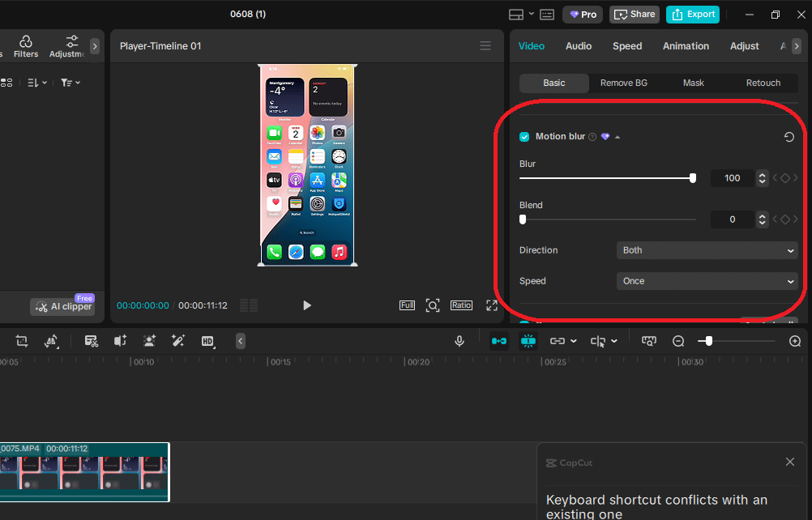The width and height of the screenshot is (812, 520).
Task: Open the Ratio aspect options
Action: pyautogui.click(x=461, y=305)
